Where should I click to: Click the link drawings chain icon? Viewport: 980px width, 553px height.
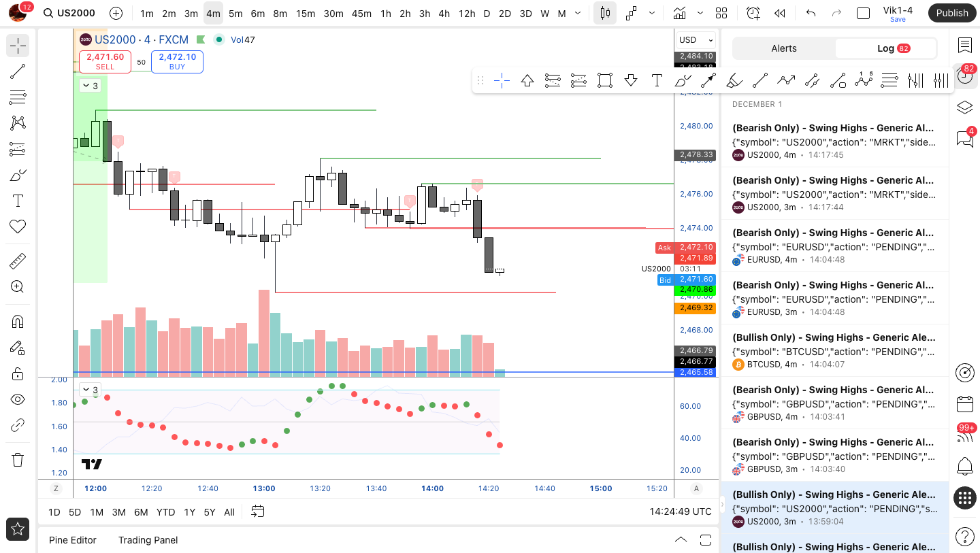[18, 426]
